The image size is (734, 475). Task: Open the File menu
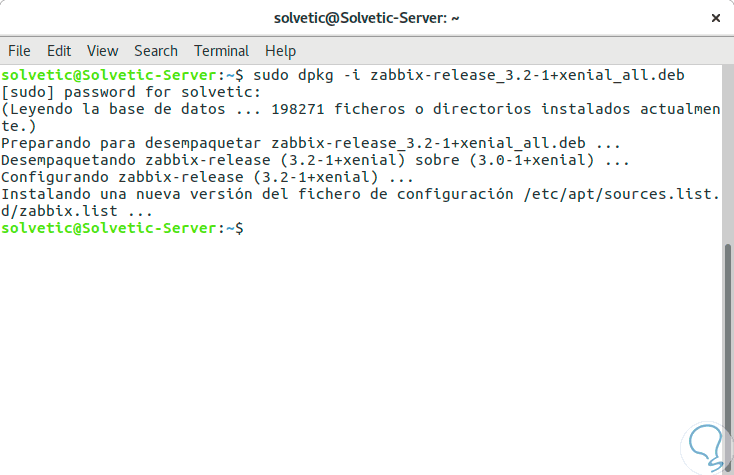coord(19,50)
